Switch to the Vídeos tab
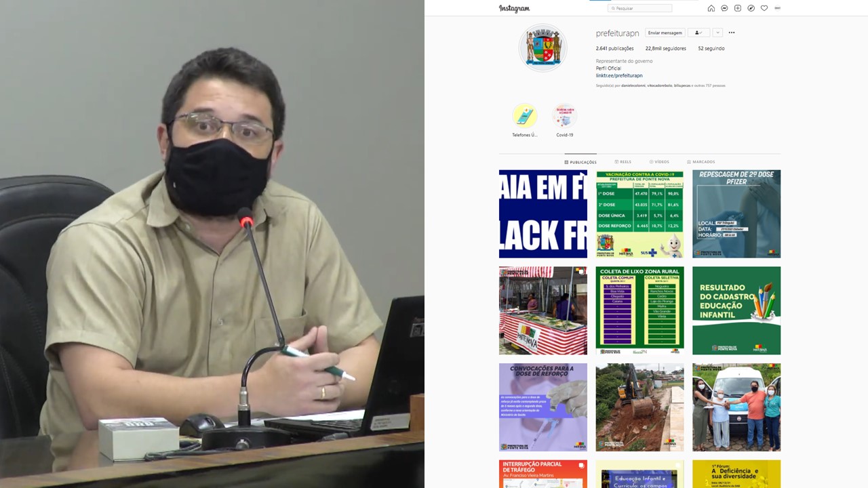This screenshot has height=488, width=868. coord(659,162)
